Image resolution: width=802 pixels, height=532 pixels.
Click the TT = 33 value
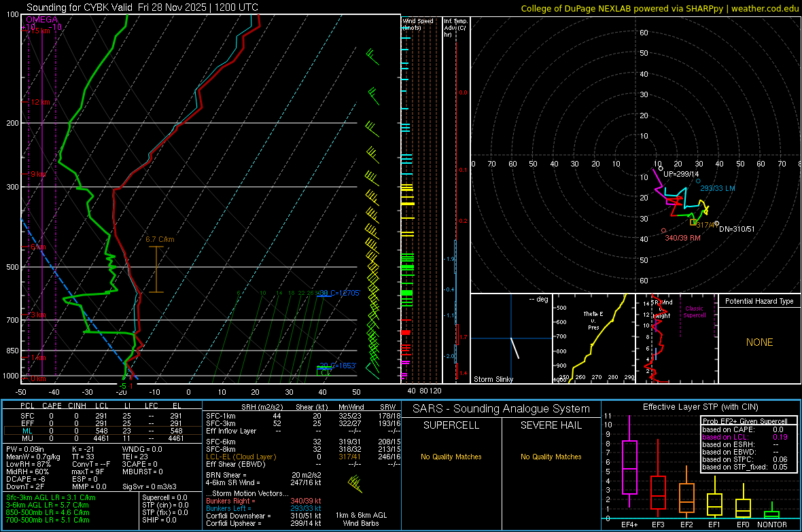(x=83, y=457)
